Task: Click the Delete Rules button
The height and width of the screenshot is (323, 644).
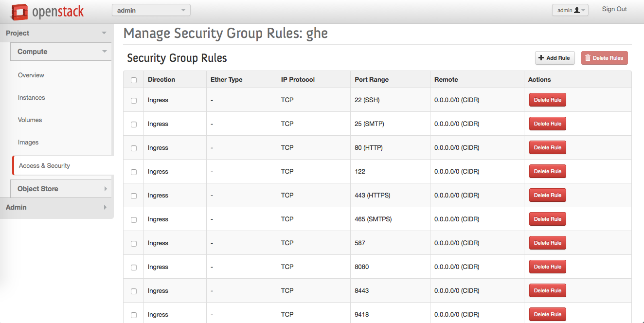Action: tap(605, 58)
